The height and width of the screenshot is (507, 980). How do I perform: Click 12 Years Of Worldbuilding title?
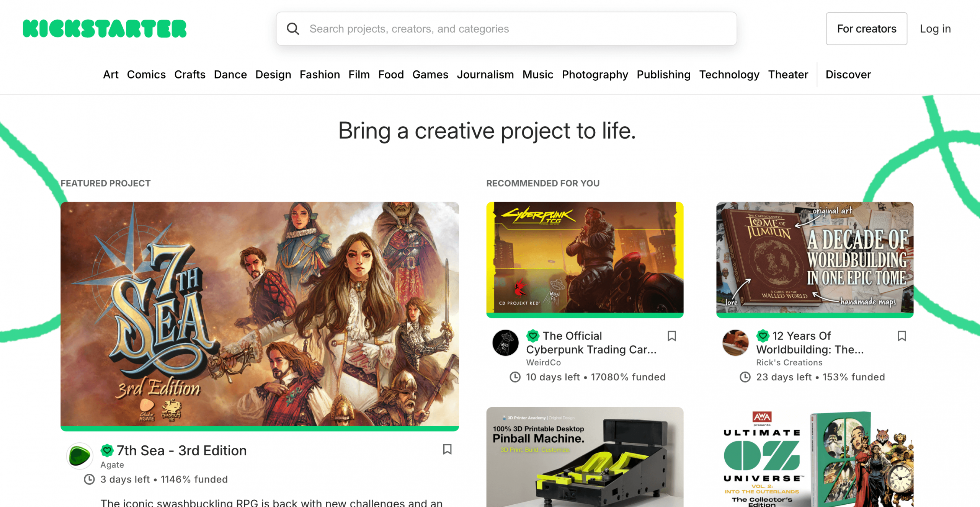point(810,342)
